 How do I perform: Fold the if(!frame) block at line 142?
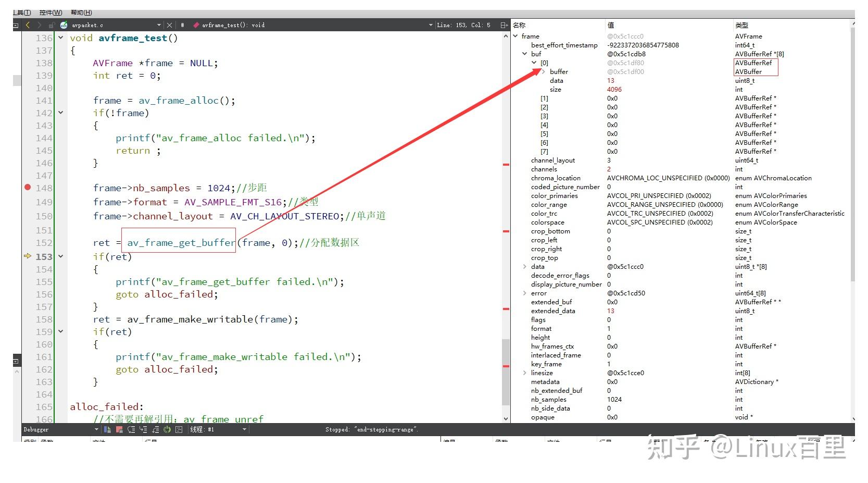click(61, 113)
